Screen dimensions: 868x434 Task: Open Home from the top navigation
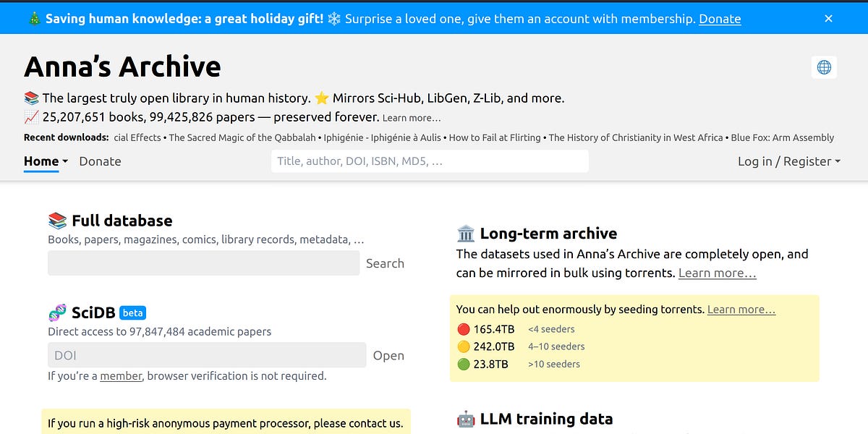(x=40, y=162)
